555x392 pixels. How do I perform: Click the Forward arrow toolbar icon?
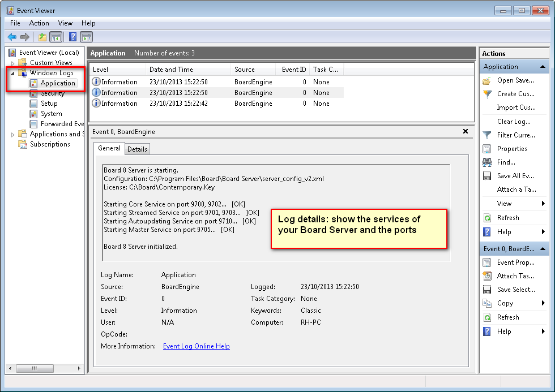[25, 37]
